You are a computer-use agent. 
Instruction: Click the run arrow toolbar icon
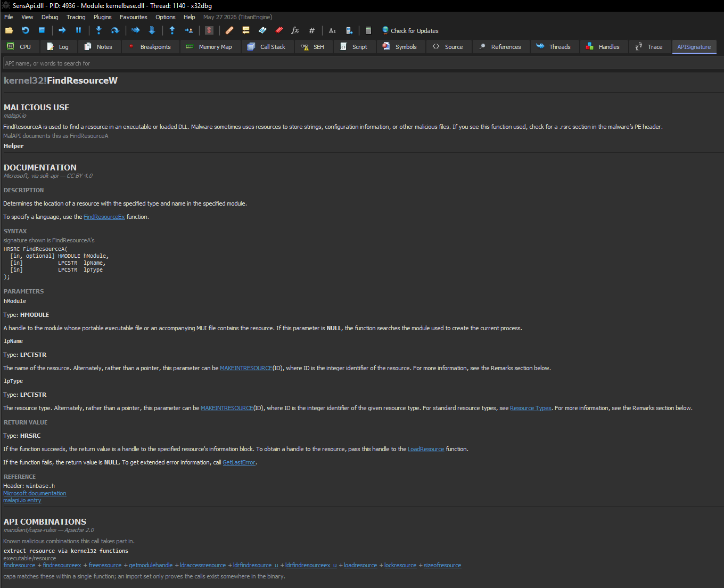62,30
